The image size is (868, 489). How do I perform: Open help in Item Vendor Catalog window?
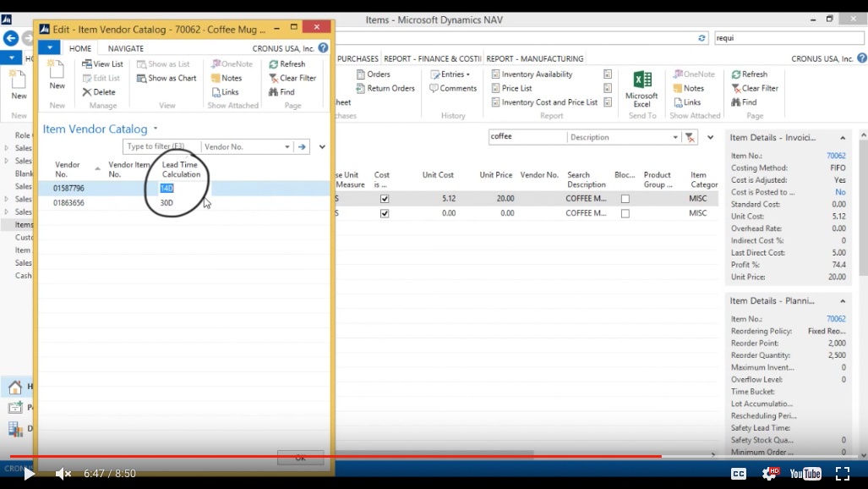[324, 47]
